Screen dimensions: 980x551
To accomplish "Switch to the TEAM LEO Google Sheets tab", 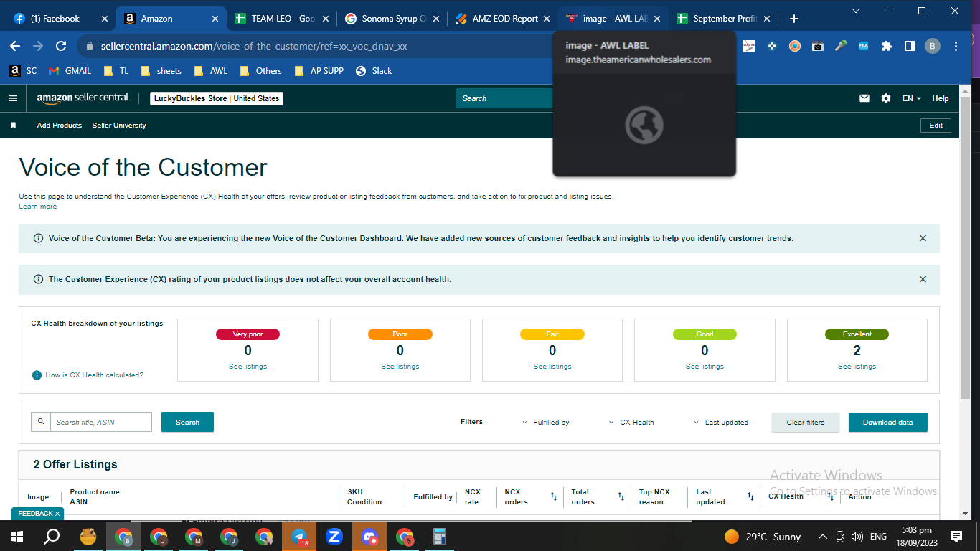I will (282, 19).
